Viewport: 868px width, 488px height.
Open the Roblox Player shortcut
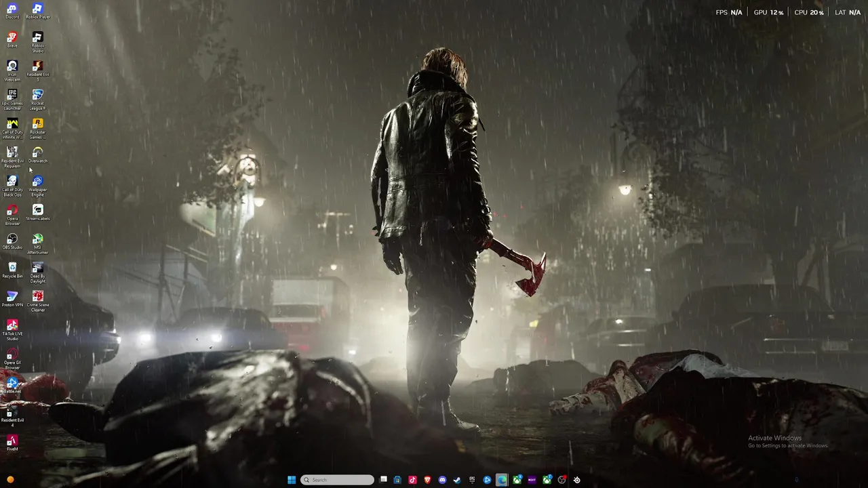click(38, 11)
